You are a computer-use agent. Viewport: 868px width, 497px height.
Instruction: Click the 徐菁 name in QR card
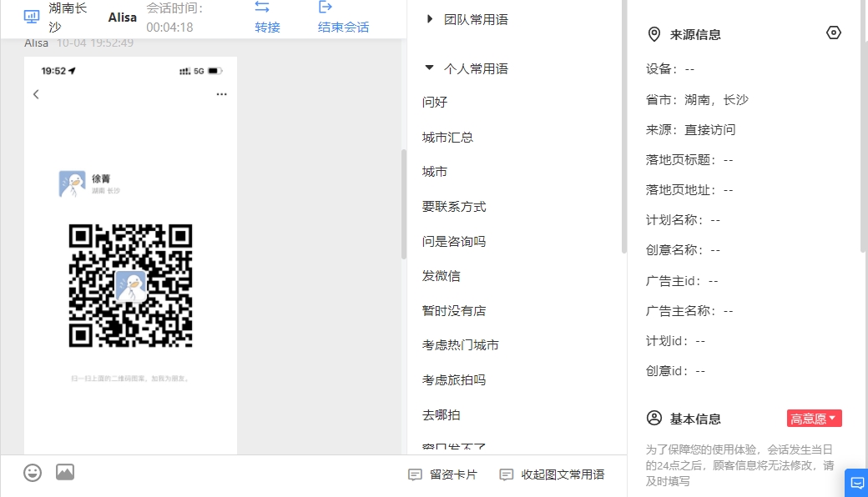pyautogui.click(x=101, y=178)
